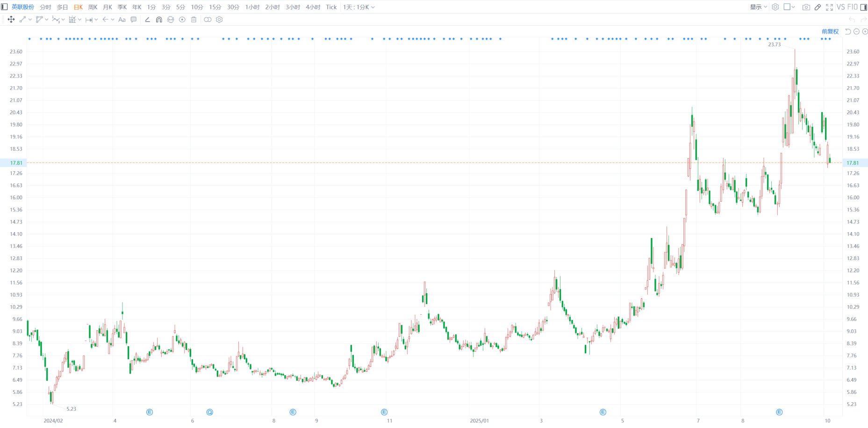The height and width of the screenshot is (428, 868).
Task: Open chart settings gear in top-right
Action: [x=775, y=7]
